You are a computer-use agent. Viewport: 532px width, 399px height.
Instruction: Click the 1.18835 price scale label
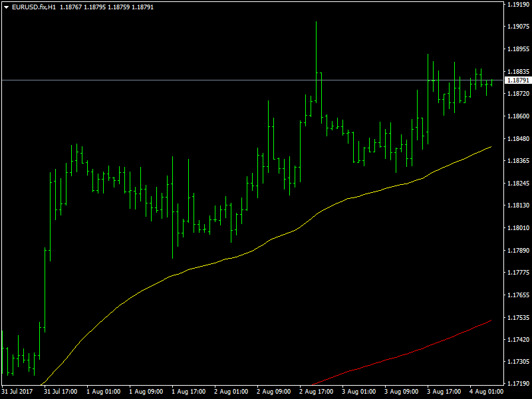(x=518, y=72)
